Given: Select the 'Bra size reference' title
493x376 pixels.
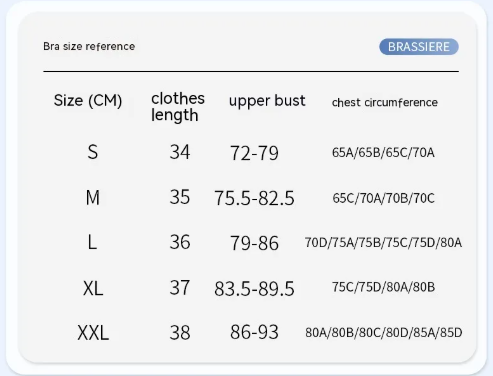Looking at the screenshot, I should 89,46.
